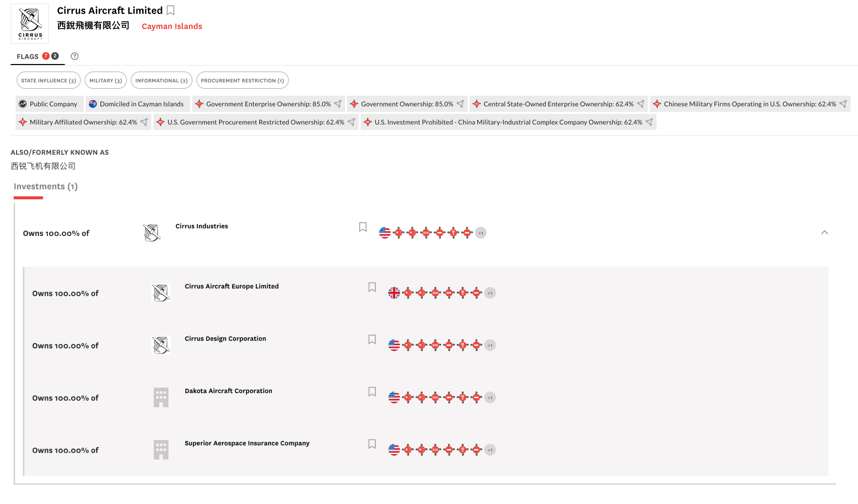This screenshot has height=504, width=858.
Task: Collapse the Cirrus Industries investment row
Action: point(825,232)
